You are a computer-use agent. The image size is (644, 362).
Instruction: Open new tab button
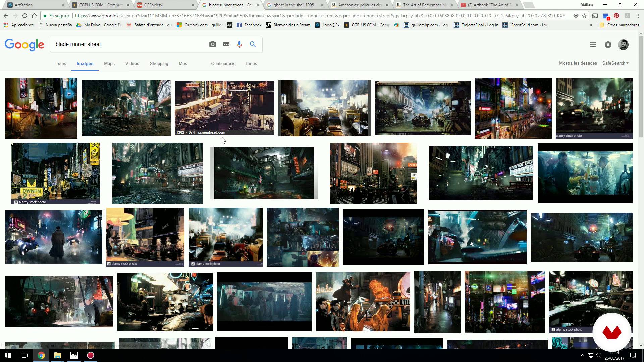[529, 5]
